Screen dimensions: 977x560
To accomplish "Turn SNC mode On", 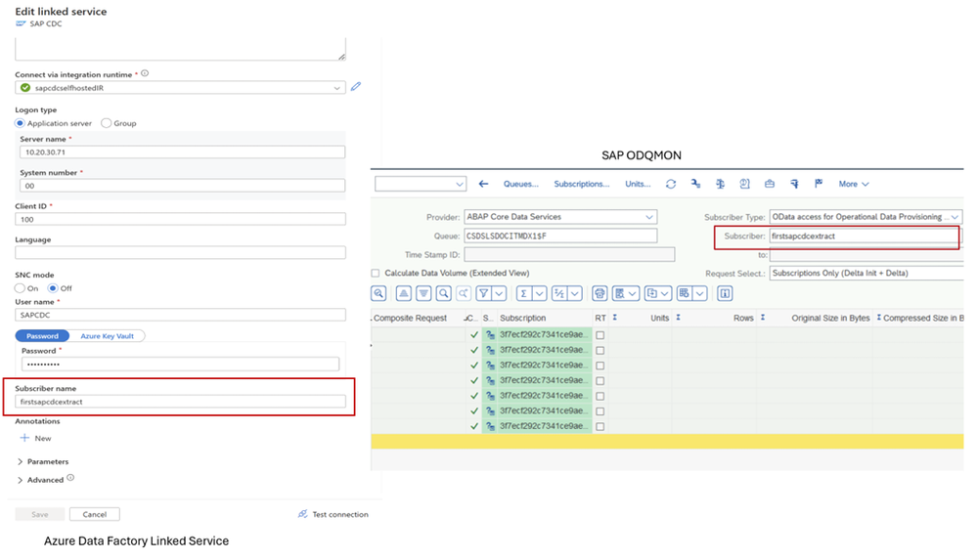I will [x=20, y=288].
